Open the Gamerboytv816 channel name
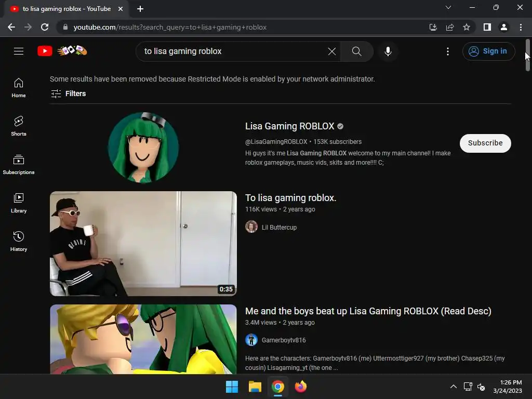 click(284, 340)
